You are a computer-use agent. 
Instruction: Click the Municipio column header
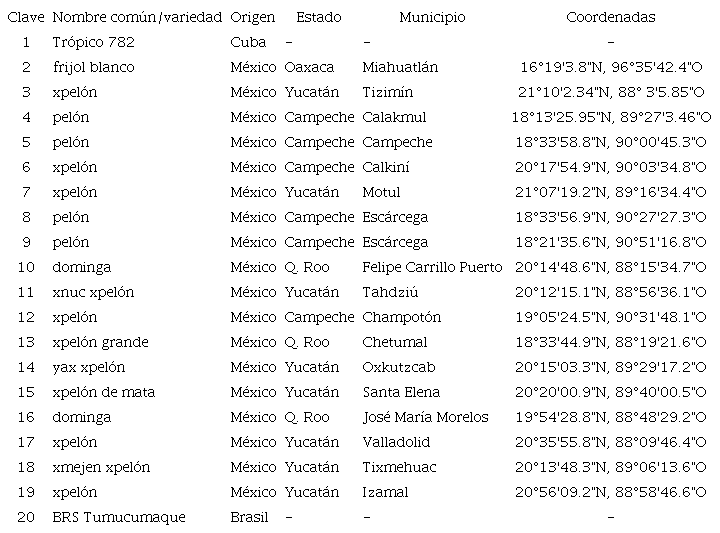(x=432, y=17)
